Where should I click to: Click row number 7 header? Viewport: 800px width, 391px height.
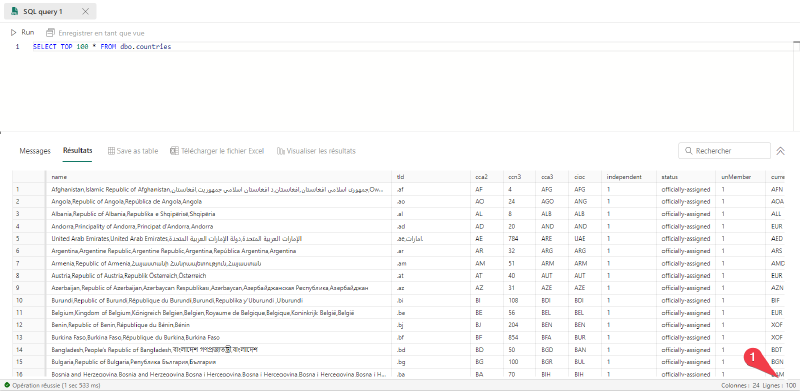point(29,263)
